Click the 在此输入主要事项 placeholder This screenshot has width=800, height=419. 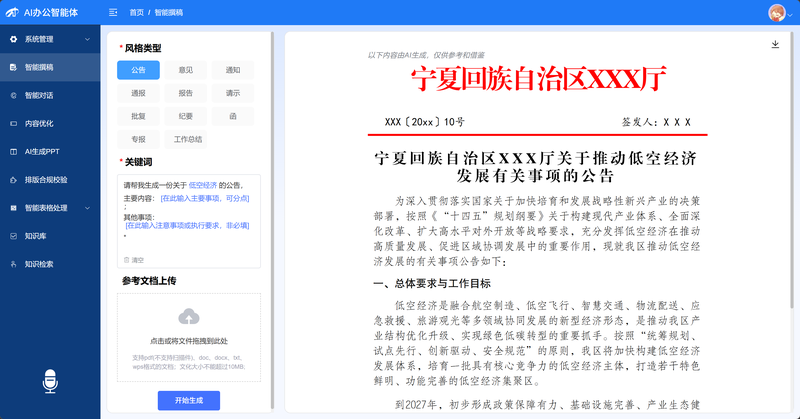point(205,198)
